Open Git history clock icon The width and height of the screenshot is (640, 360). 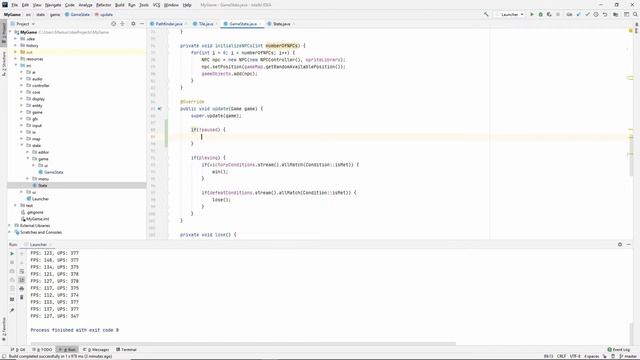coord(596,14)
